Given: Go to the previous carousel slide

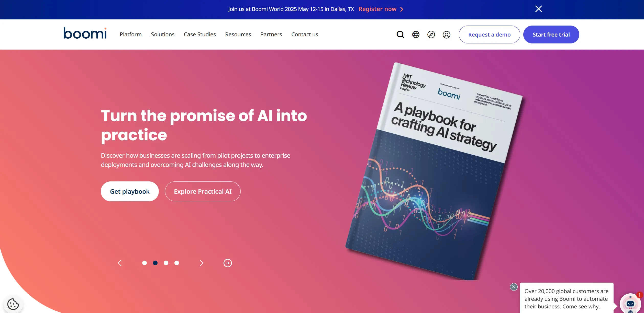Looking at the screenshot, I should [120, 263].
